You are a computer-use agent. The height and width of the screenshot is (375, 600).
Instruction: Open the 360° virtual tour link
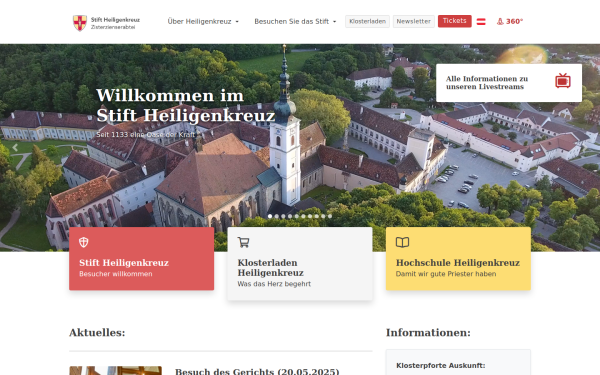click(x=510, y=21)
